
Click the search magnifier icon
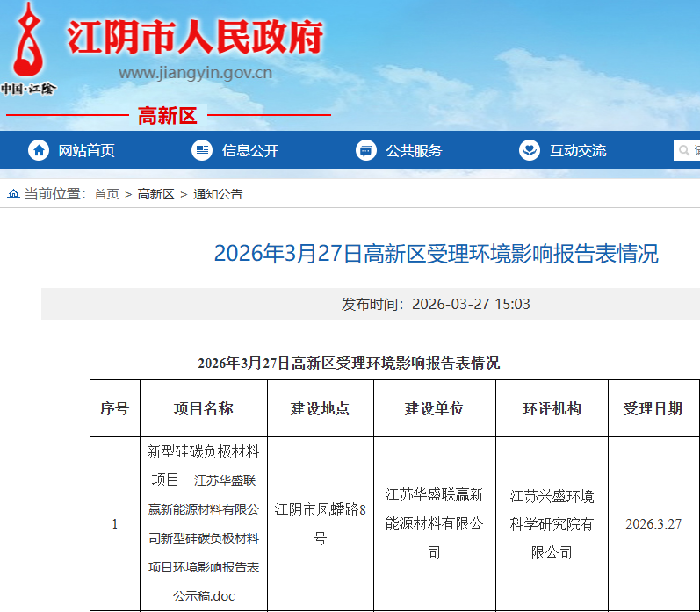[x=683, y=150]
